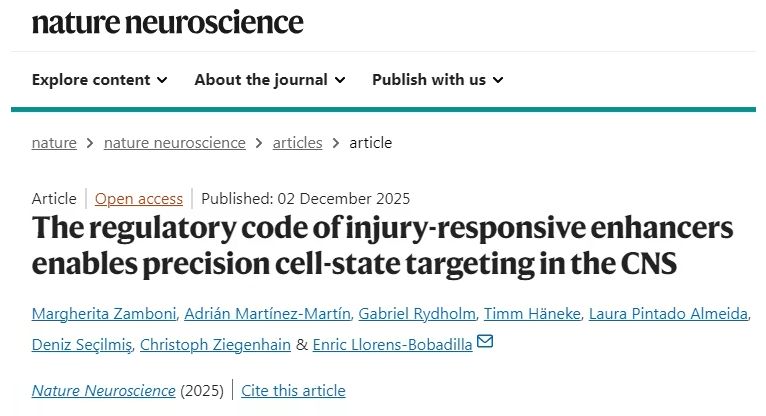The height and width of the screenshot is (416, 766).
Task: Open author Margherita Zamboni's profile
Action: coord(105,314)
